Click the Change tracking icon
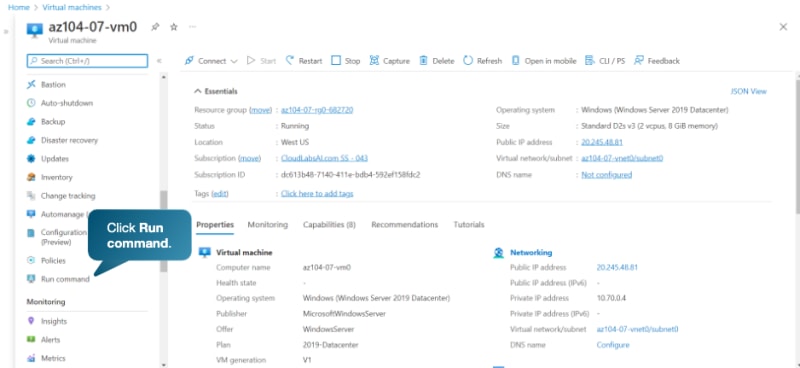Viewport: 800px width, 368px height. (31, 196)
